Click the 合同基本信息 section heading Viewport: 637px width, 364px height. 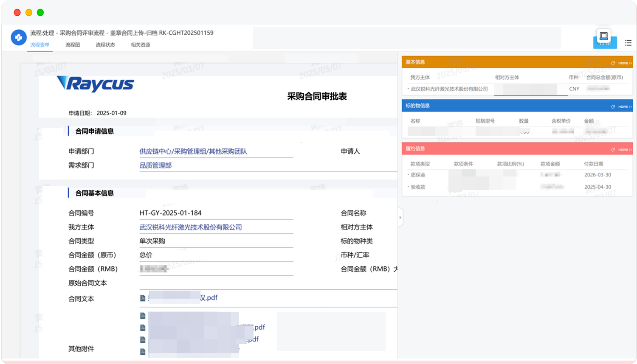point(94,193)
